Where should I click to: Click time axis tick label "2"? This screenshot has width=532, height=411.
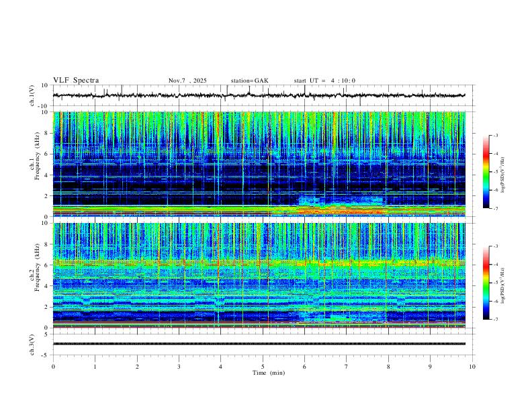pyautogui.click(x=137, y=367)
